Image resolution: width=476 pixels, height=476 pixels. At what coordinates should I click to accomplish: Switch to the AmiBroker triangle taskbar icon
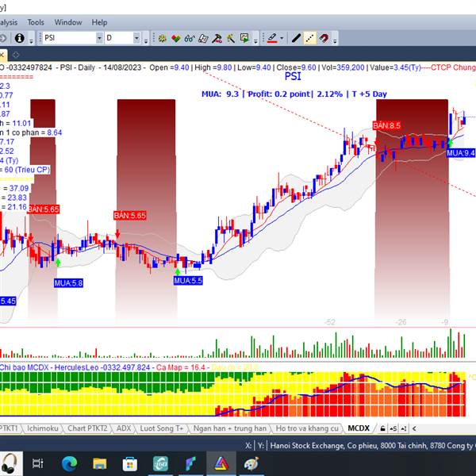point(221,464)
